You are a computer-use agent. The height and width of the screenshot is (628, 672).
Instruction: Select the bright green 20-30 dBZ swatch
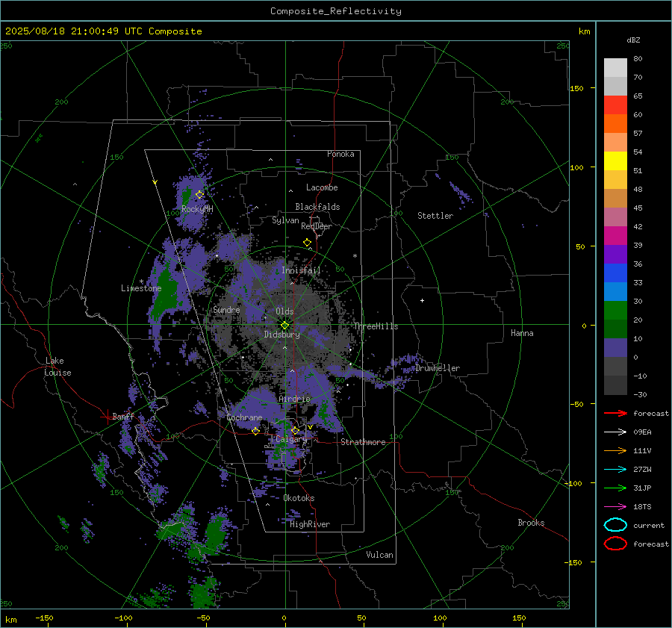(x=615, y=310)
